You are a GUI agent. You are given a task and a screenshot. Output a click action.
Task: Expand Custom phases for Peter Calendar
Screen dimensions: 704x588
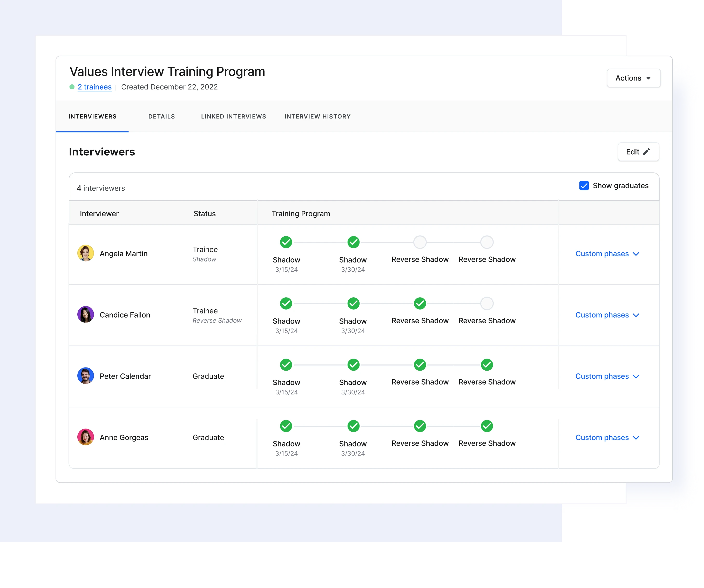pos(607,376)
